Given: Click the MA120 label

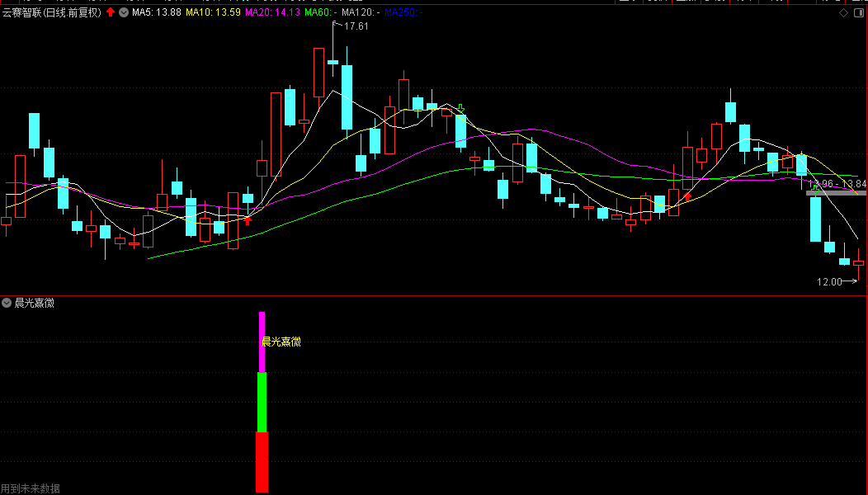Looking at the screenshot, I should pyautogui.click(x=361, y=12).
